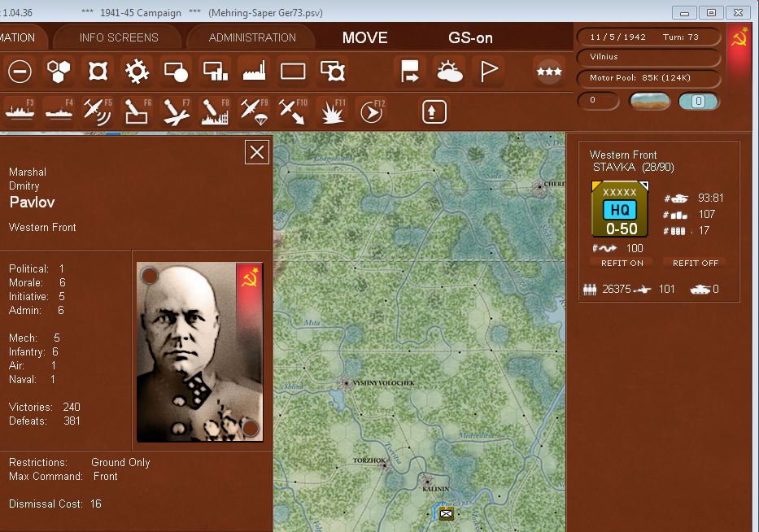Select the F10 air transfer icon
This screenshot has width=759, height=532.
pos(293,111)
